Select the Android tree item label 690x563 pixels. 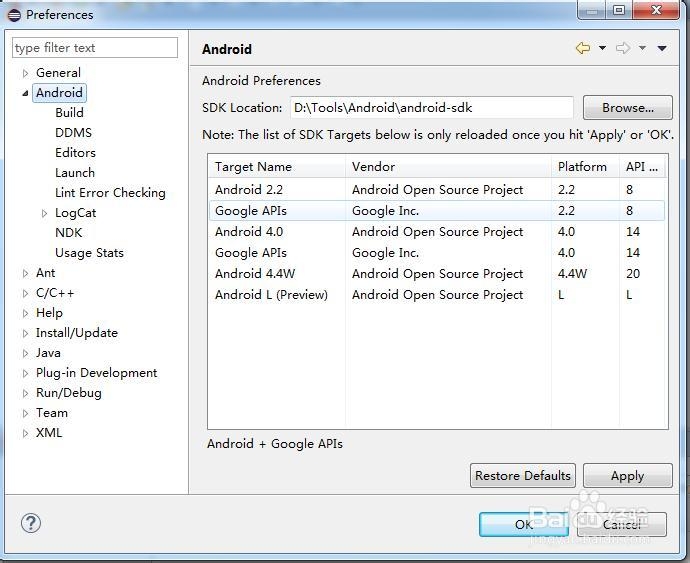(59, 93)
